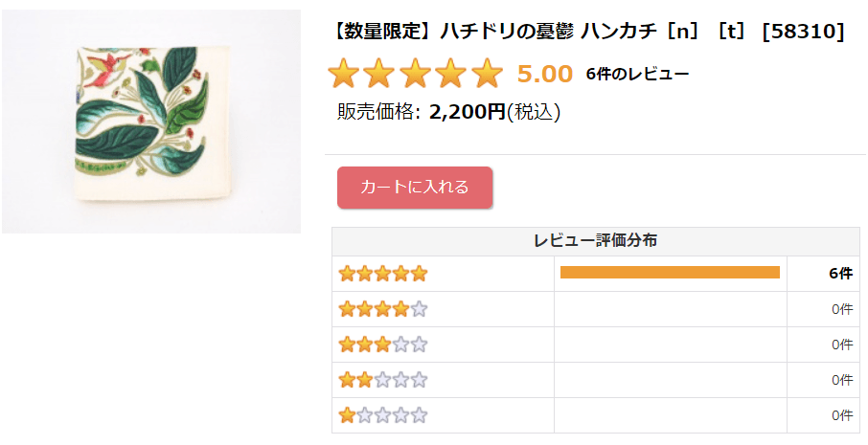Click the 6件 count in five-star row
This screenshot has height=445, width=868.
click(x=840, y=274)
